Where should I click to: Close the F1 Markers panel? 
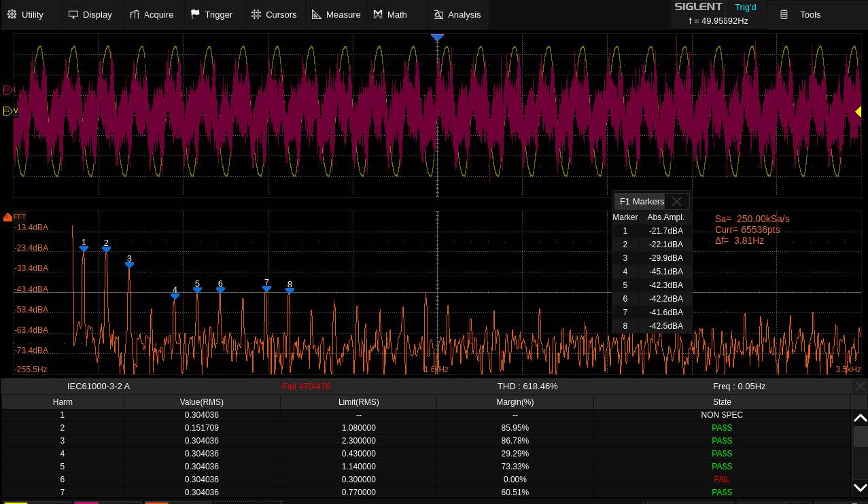pyautogui.click(x=676, y=201)
